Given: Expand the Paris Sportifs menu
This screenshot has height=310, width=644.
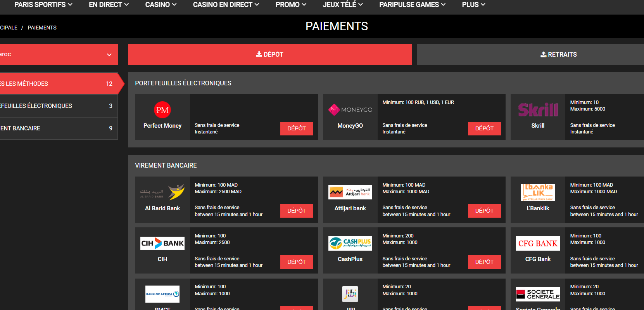Looking at the screenshot, I should coord(43,5).
